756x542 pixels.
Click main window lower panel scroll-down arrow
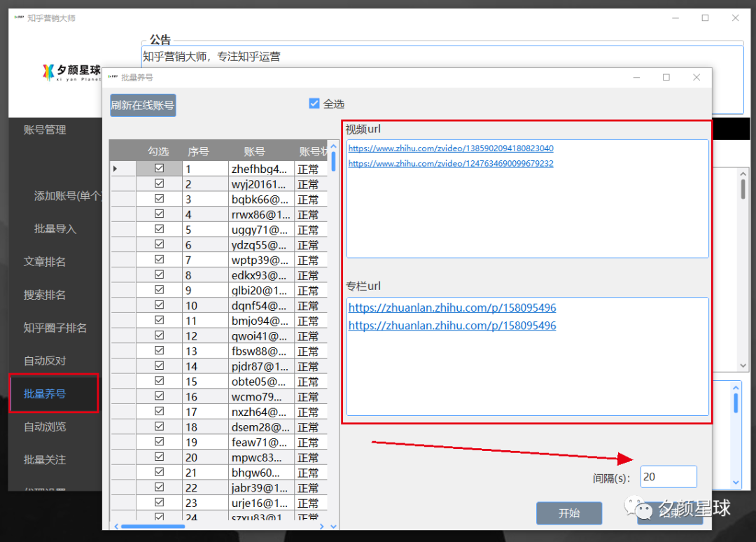(x=736, y=482)
